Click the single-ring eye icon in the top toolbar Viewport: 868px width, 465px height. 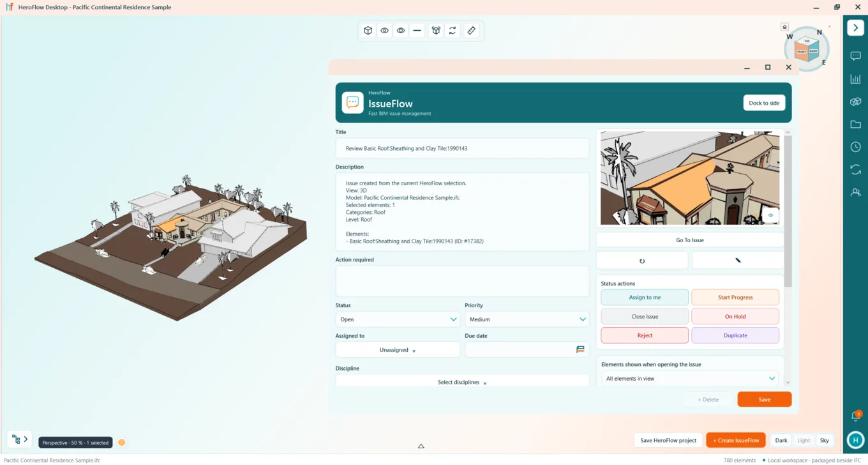point(384,31)
